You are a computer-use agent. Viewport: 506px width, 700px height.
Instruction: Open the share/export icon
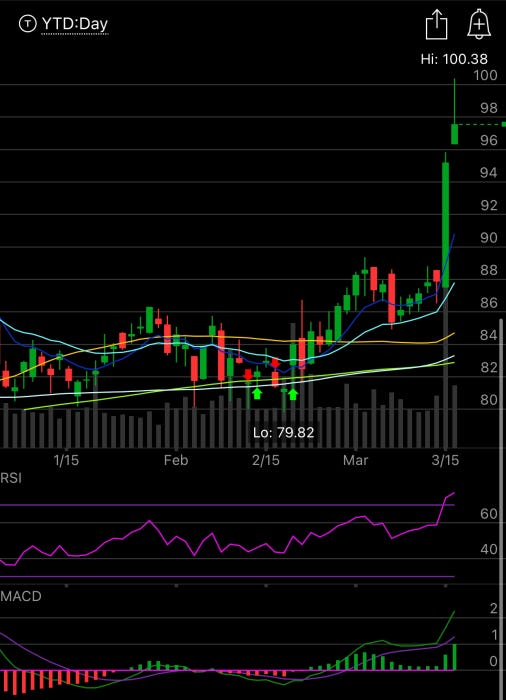pyautogui.click(x=436, y=25)
